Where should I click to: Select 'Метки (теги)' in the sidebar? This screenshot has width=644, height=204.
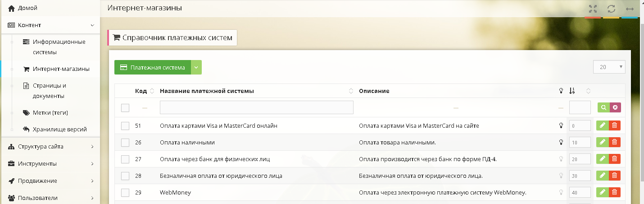click(50, 112)
